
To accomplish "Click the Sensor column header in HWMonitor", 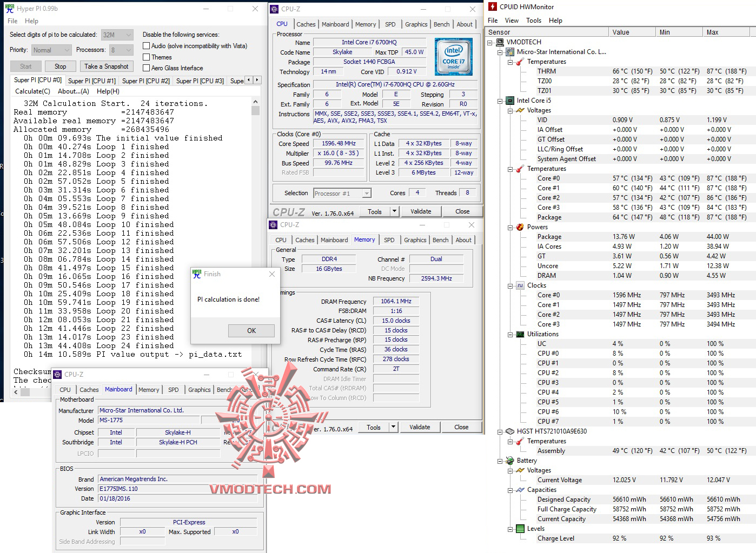I will pyautogui.click(x=547, y=32).
